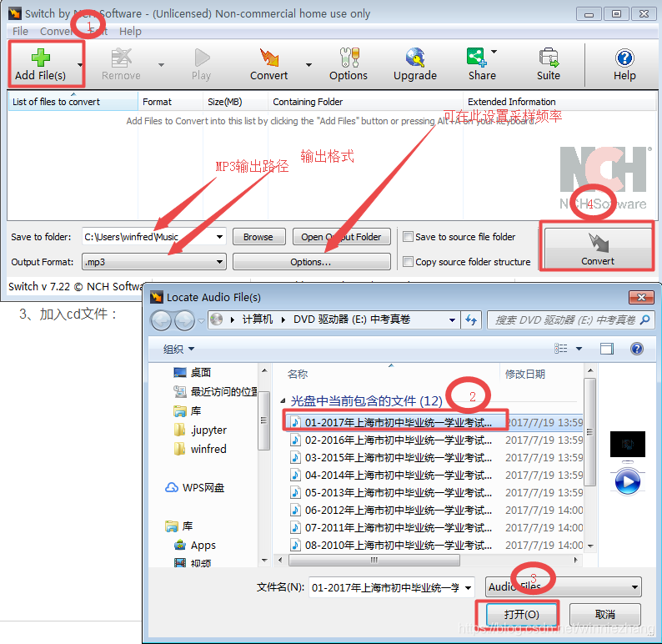Open the Suite toolbar icon
Viewport: 662px width, 644px height.
click(549, 58)
